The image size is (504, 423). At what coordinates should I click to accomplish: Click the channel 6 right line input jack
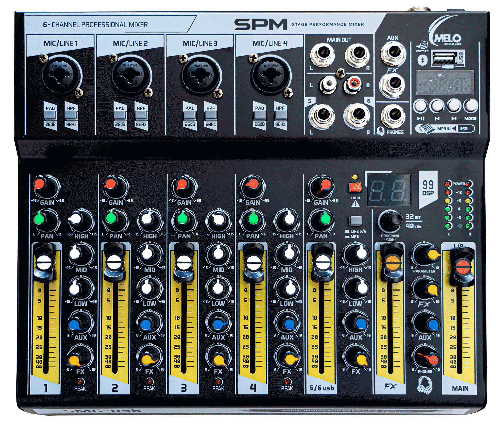coord(357,115)
